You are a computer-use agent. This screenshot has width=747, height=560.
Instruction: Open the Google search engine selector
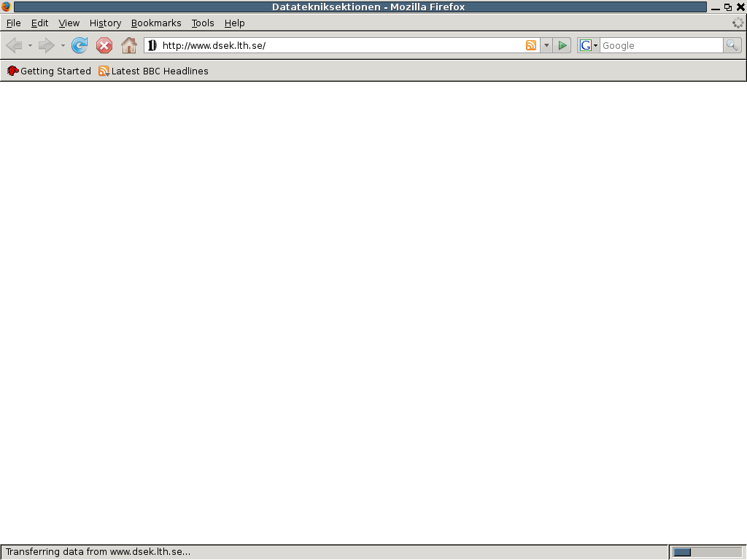point(589,46)
